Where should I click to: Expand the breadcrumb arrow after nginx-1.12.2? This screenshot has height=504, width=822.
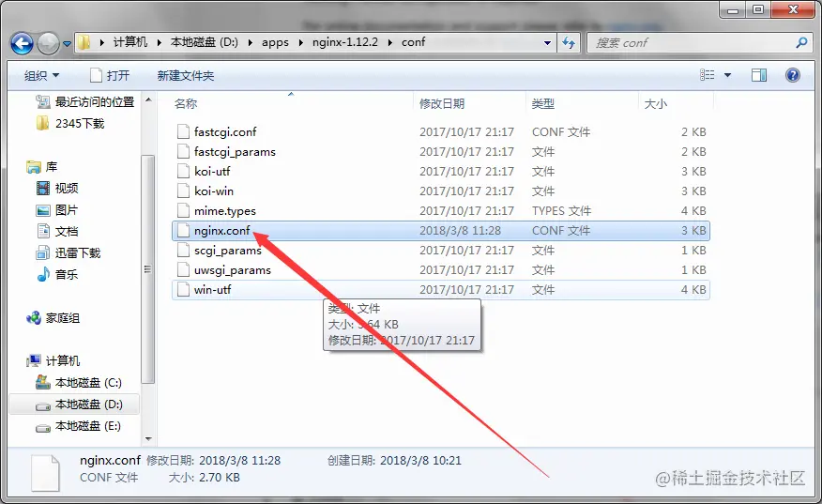pos(390,42)
